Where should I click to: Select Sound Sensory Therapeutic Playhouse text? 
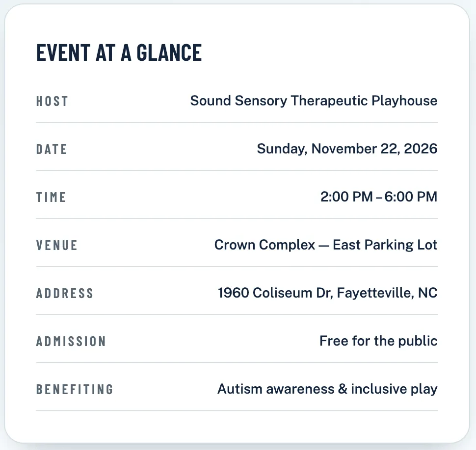314,100
